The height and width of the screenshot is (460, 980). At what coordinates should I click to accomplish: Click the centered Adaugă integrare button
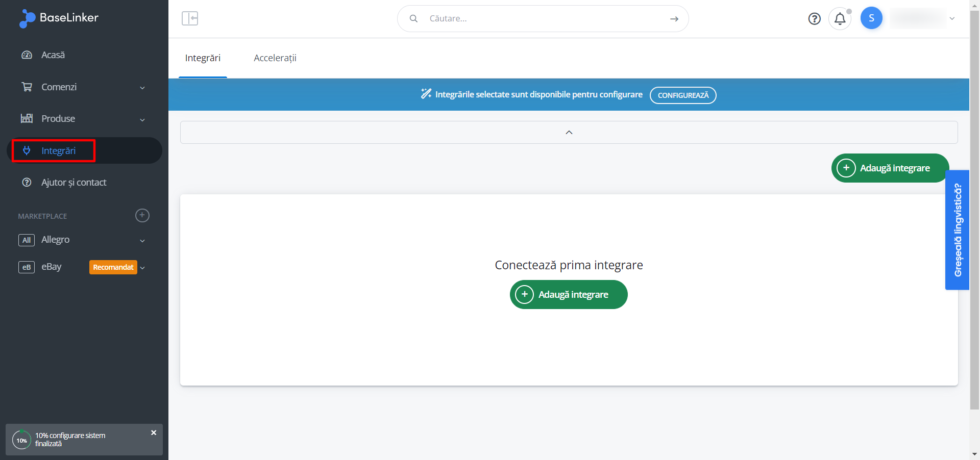(x=568, y=295)
